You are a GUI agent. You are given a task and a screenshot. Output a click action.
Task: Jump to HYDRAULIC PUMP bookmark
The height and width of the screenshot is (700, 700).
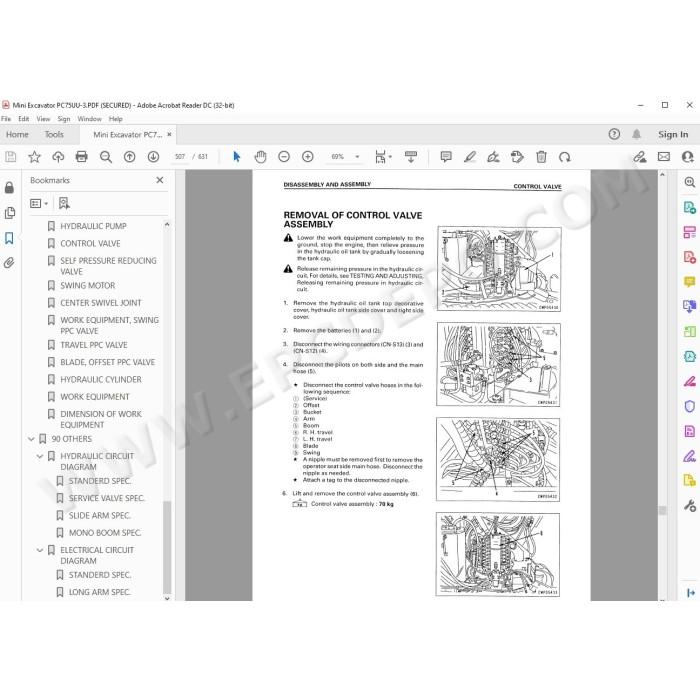coord(93,226)
